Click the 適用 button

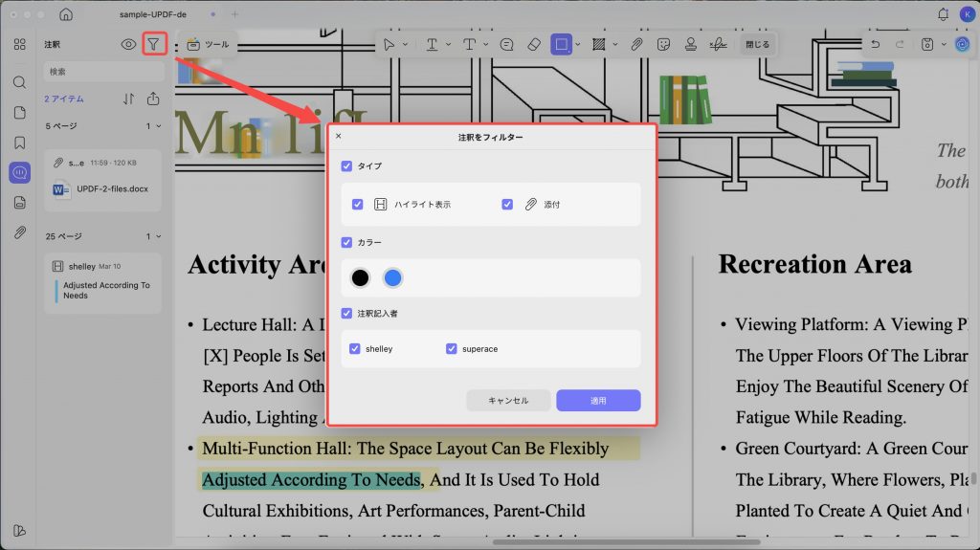coord(598,401)
